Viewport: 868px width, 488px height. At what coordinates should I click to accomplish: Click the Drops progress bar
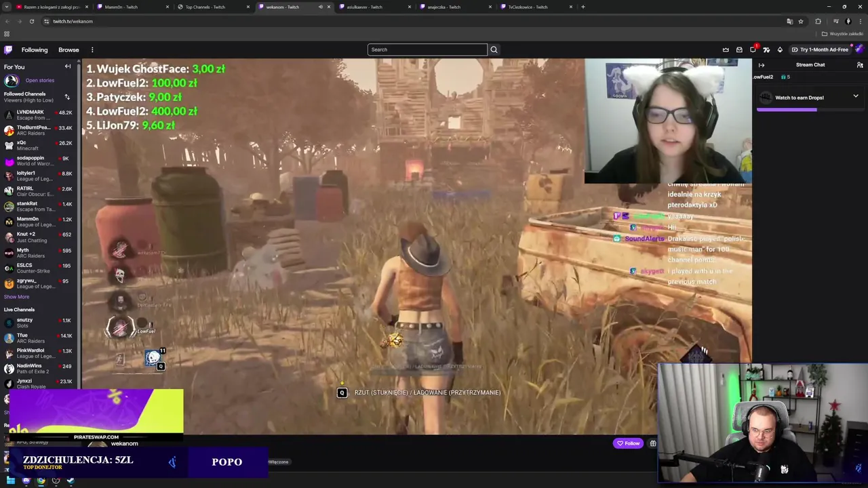pos(810,109)
